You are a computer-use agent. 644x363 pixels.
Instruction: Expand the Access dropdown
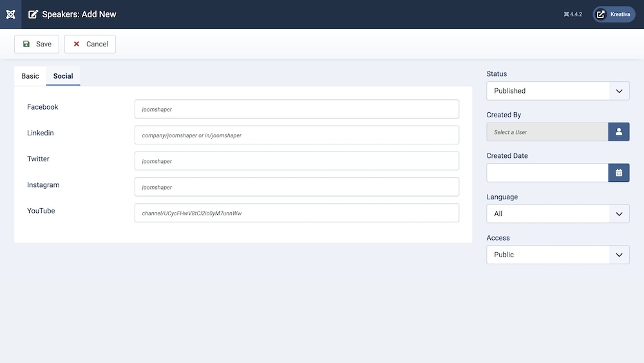pos(558,255)
